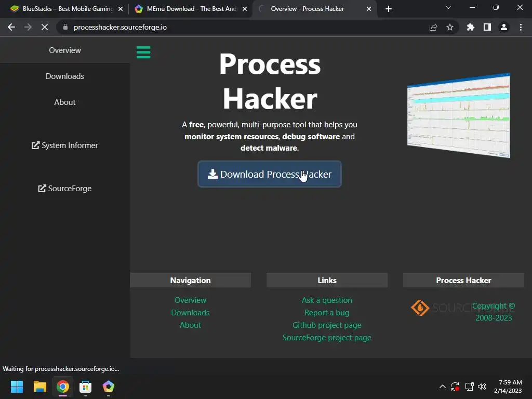
Task: Click the lock icon in the address bar
Action: click(65, 27)
